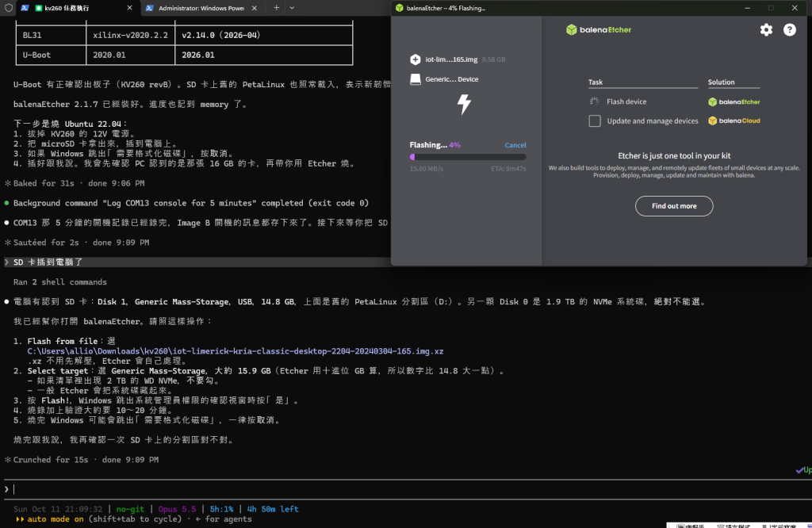
Task: Switch to the kv260 terminal tab
Action: 78,8
